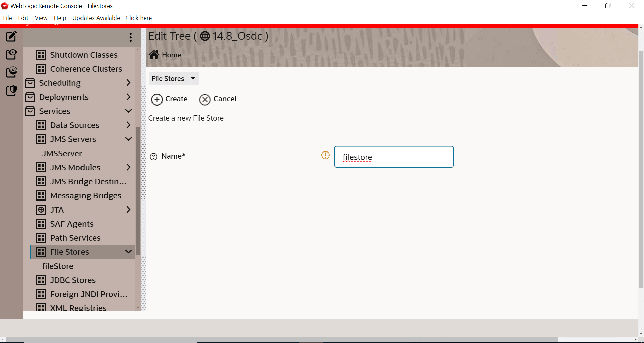Click the globe icon beside 14.8_Osdc
This screenshot has width=644, height=343.
point(205,36)
